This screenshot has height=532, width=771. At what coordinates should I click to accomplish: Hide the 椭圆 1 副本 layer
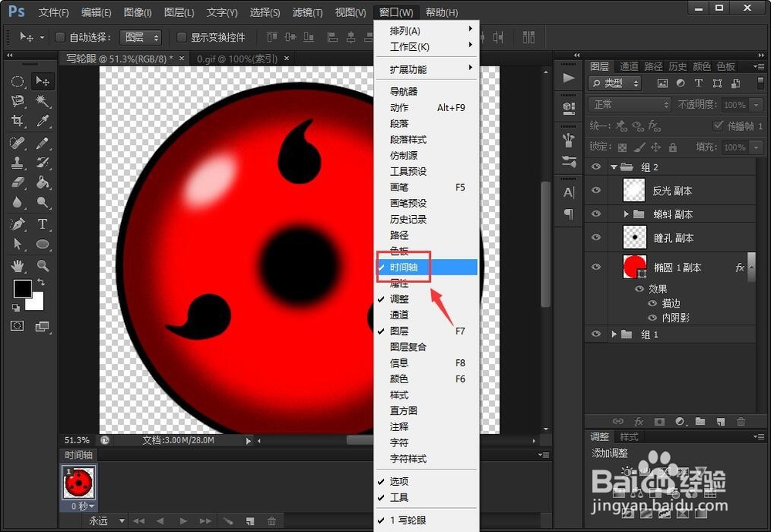(596, 267)
